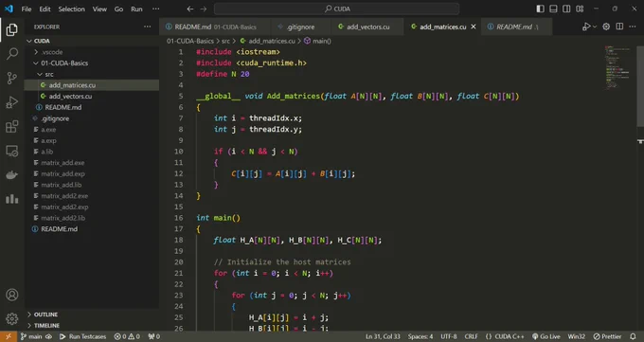Open README.md inside the 01-CUDA-Basics folder
Screen dimensions: 644x342
click(92, 107)
